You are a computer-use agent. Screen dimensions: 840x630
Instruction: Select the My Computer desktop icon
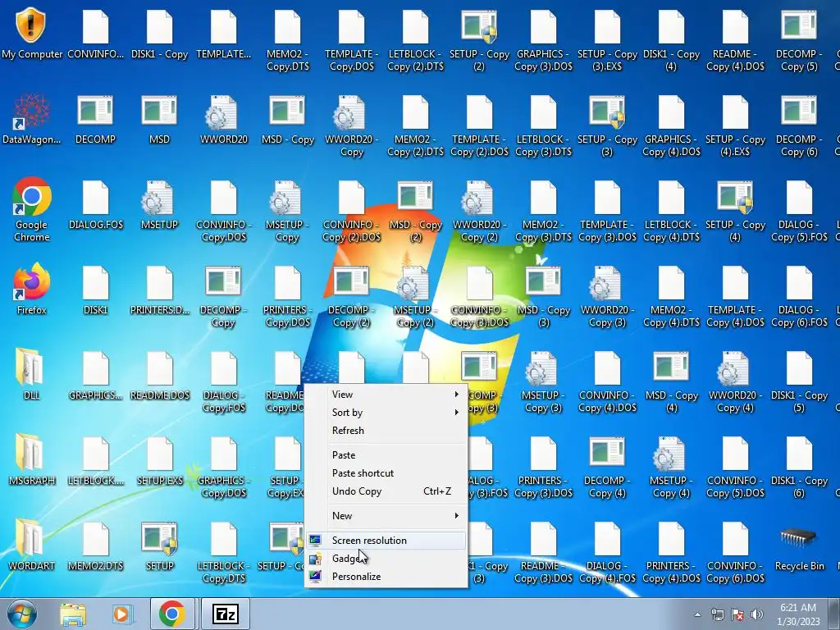click(x=32, y=33)
